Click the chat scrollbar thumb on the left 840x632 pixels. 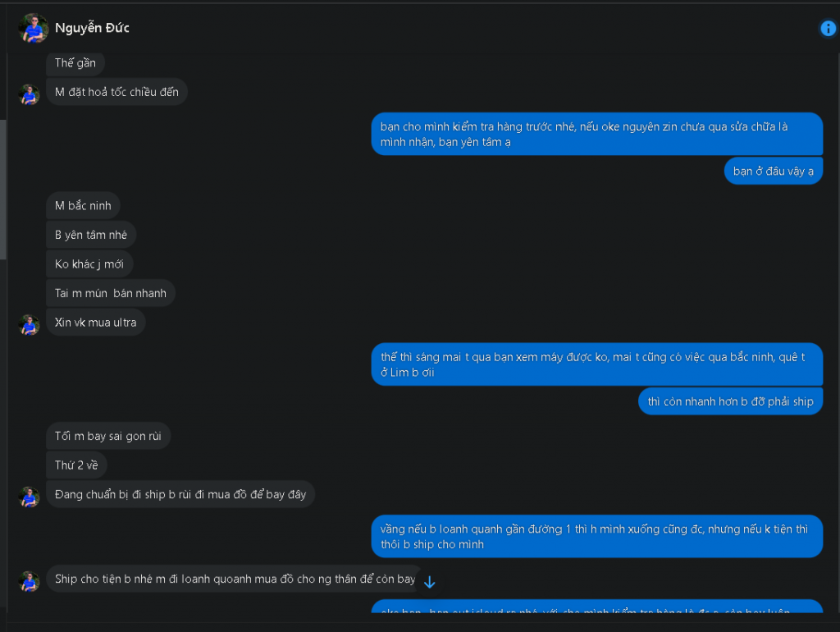(3, 189)
